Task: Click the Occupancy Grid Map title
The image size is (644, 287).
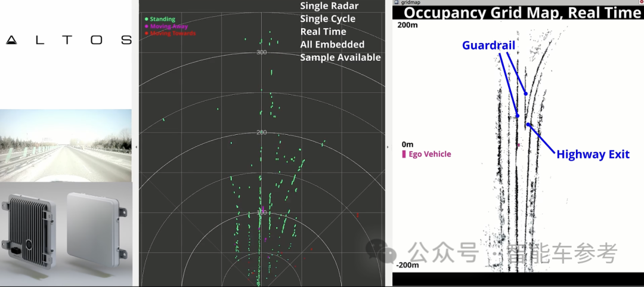Action: click(522, 13)
